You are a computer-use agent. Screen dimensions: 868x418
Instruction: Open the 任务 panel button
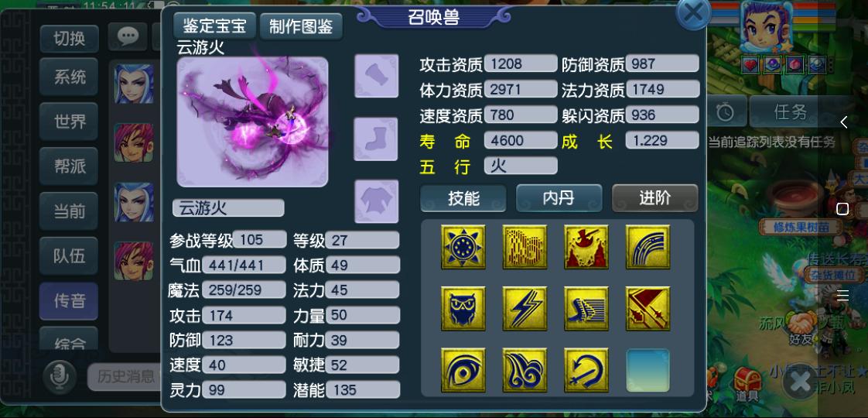pyautogui.click(x=791, y=111)
